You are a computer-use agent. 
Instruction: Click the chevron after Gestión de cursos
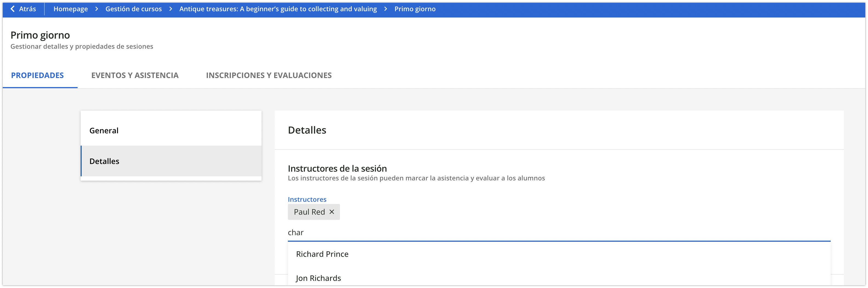[x=171, y=9]
